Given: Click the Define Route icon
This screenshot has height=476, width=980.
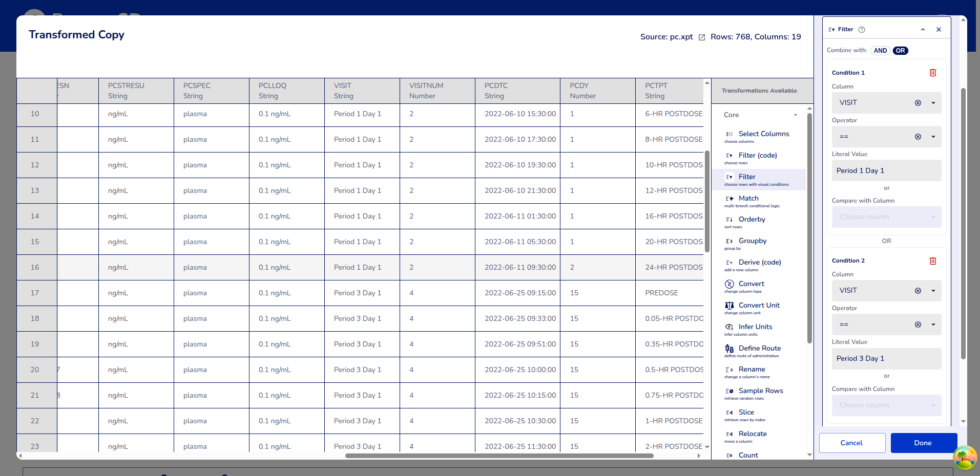Looking at the screenshot, I should pyautogui.click(x=729, y=349).
